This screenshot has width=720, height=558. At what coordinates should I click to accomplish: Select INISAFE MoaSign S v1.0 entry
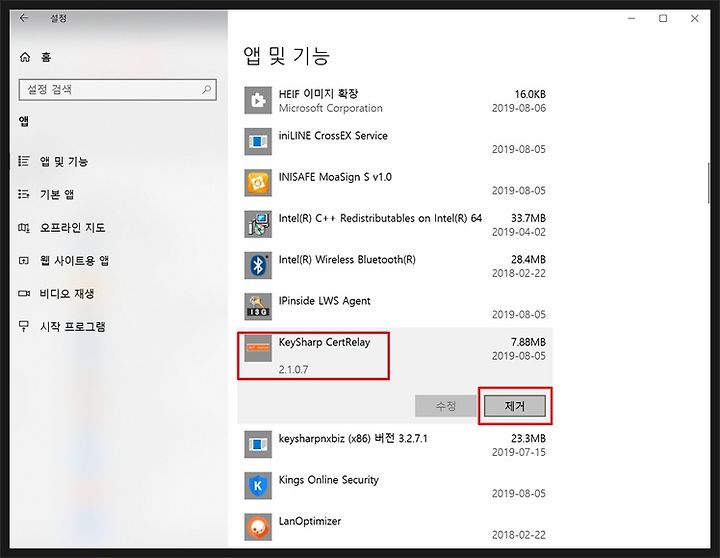pos(395,183)
